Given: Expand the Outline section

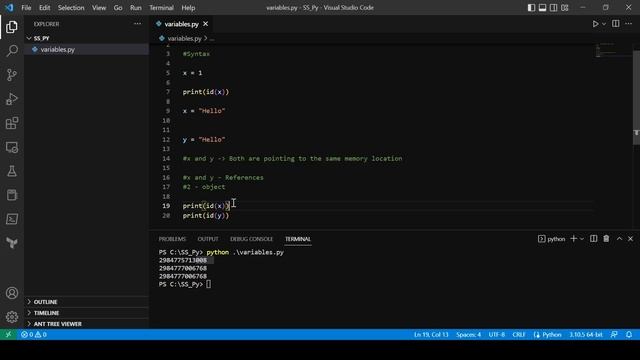Looking at the screenshot, I should (86, 302).
